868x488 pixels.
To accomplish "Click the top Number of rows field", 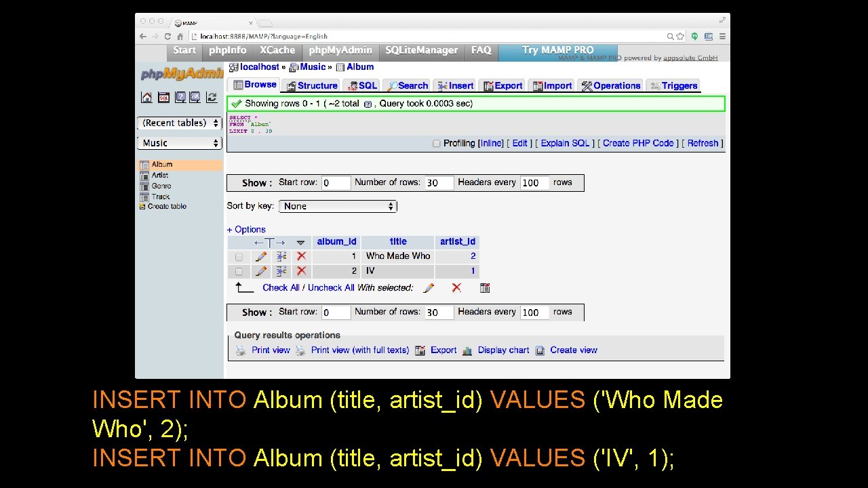I will [439, 183].
